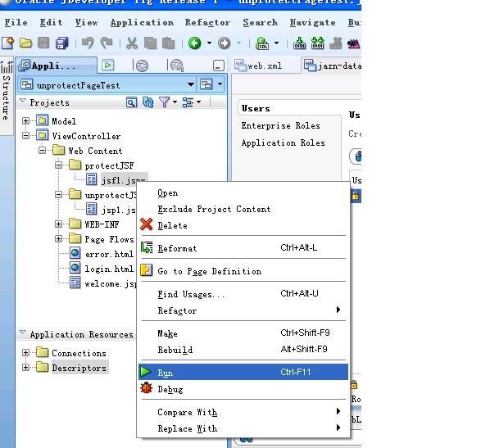Open the Run Manager panel icon
The image size is (481, 448).
(x=107, y=65)
